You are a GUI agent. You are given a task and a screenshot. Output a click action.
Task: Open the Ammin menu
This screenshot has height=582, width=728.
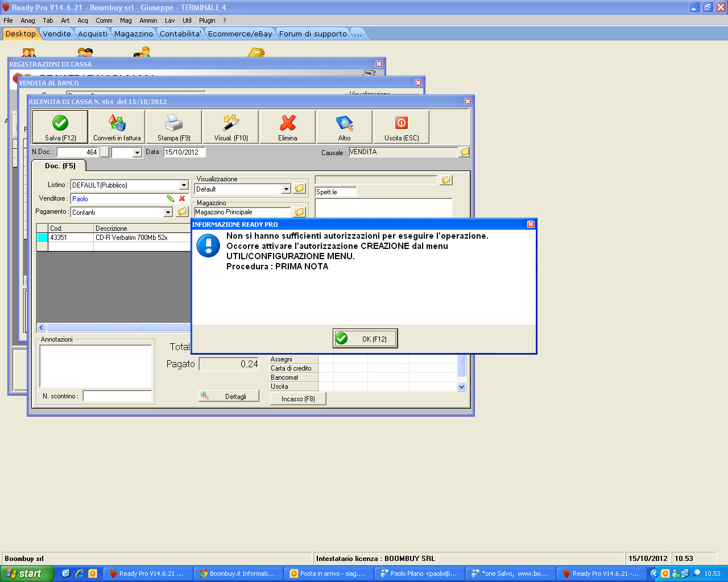pos(148,20)
